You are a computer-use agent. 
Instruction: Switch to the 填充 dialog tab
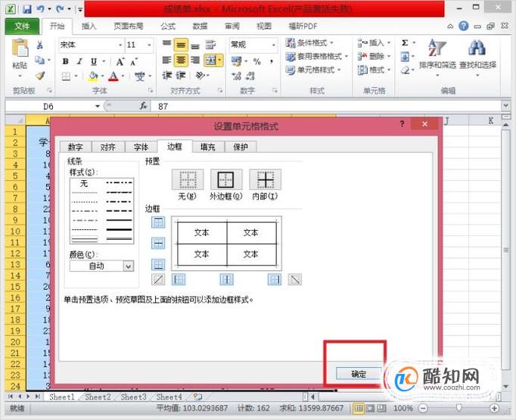point(207,147)
